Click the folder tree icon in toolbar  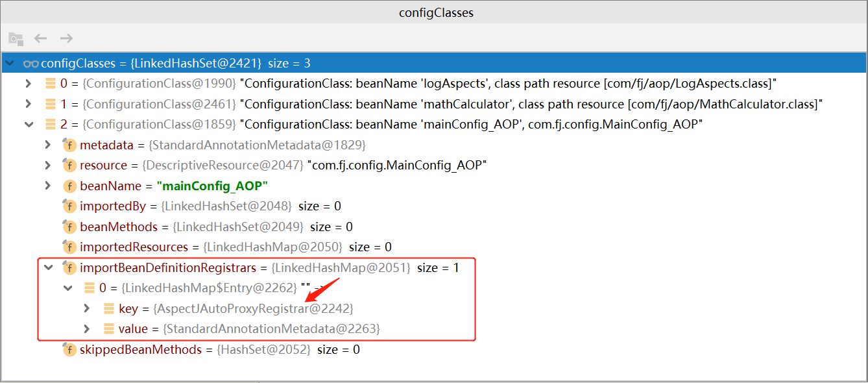click(x=16, y=38)
